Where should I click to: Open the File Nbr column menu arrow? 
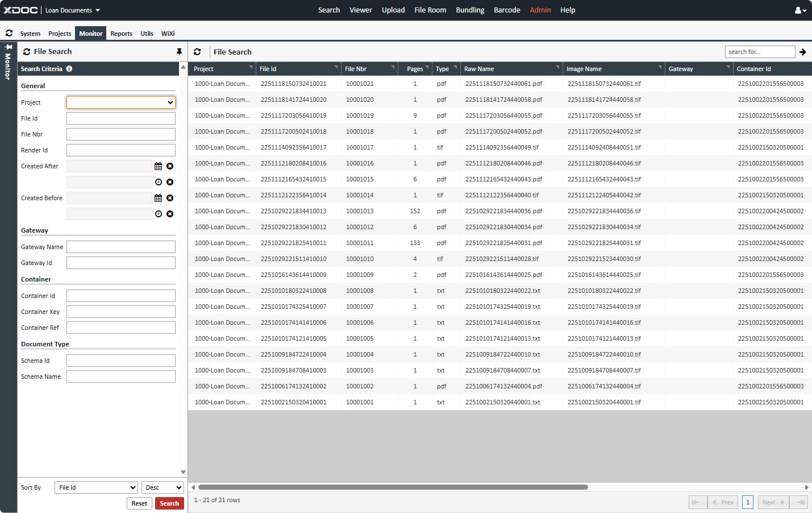[x=393, y=67]
